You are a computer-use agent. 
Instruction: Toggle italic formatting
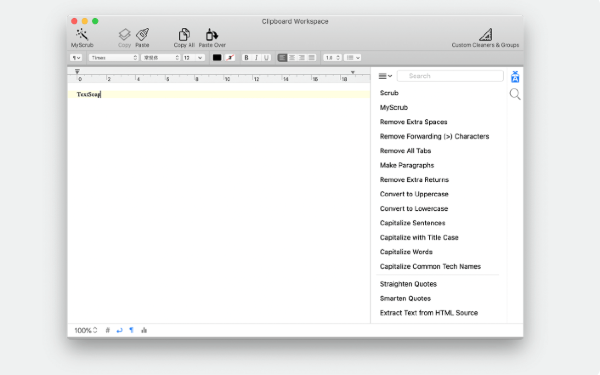[x=256, y=57]
